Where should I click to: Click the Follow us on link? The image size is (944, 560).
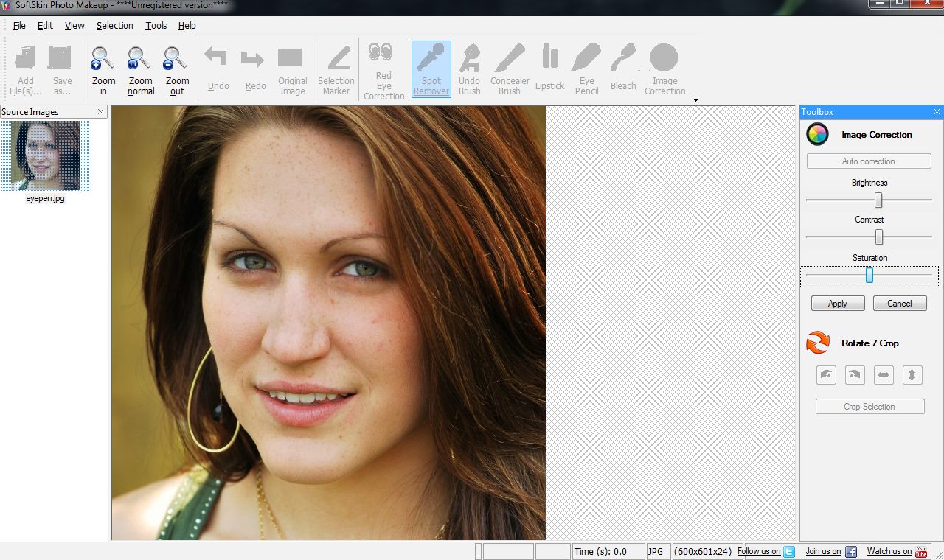coord(759,551)
